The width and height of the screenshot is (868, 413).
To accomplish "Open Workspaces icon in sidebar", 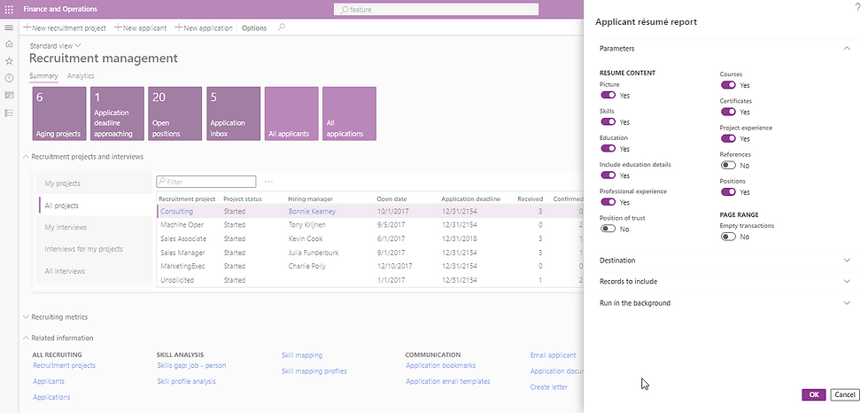I will coord(9,95).
